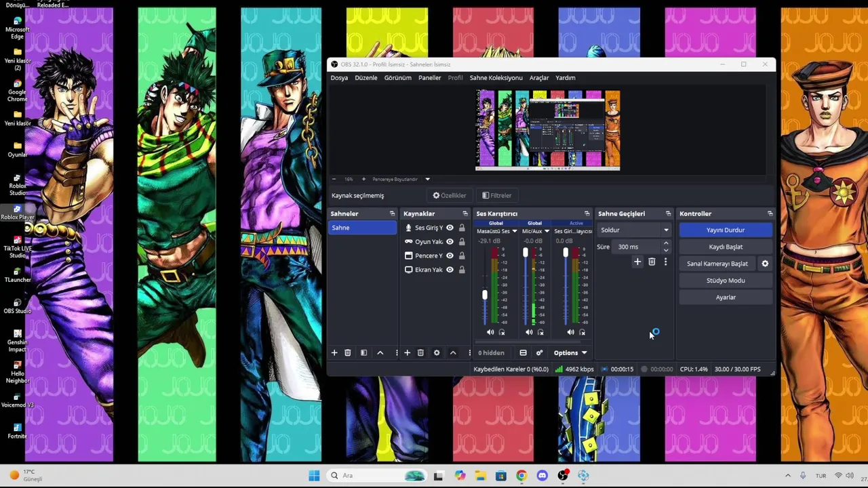Open the Paneller menu
This screenshot has width=868, height=488.
coord(430,77)
